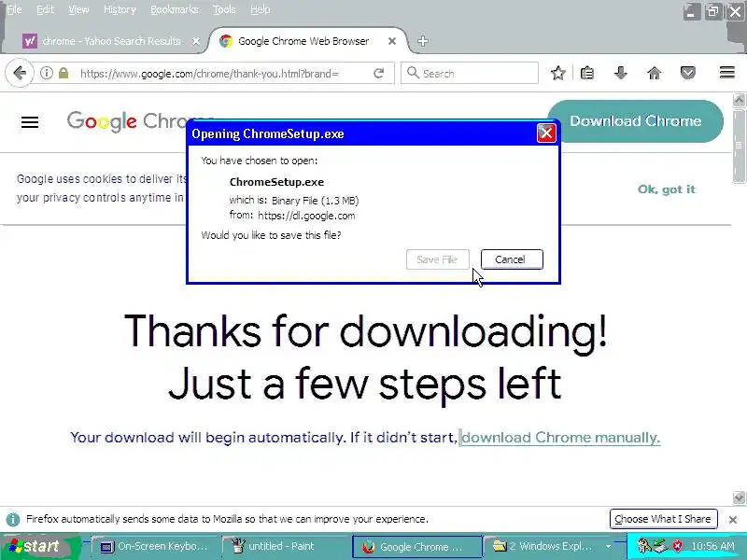Click the Firefox back arrow button

coord(20,74)
